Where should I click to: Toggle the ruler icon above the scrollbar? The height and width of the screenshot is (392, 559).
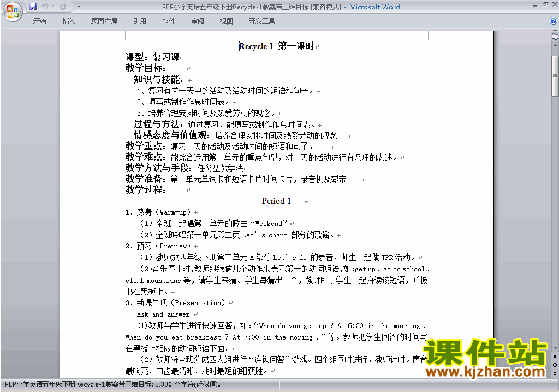click(555, 36)
